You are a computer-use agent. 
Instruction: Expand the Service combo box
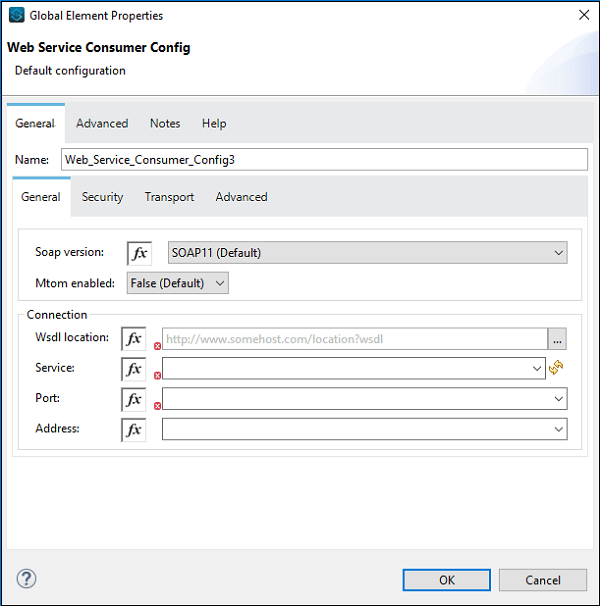(x=538, y=369)
